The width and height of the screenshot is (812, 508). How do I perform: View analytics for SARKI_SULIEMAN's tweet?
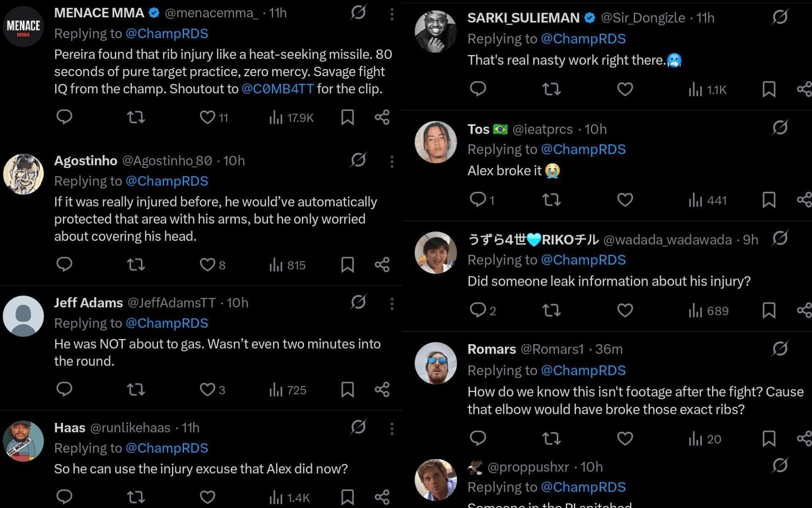point(707,90)
